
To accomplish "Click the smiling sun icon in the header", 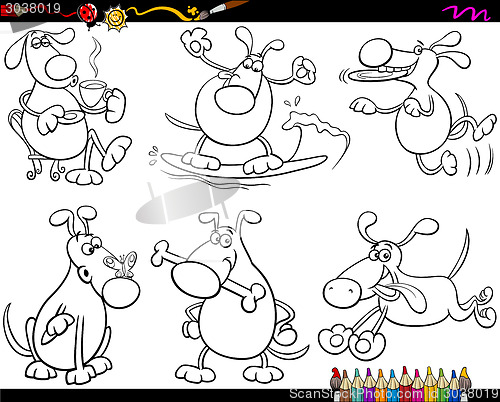I will 115,17.
